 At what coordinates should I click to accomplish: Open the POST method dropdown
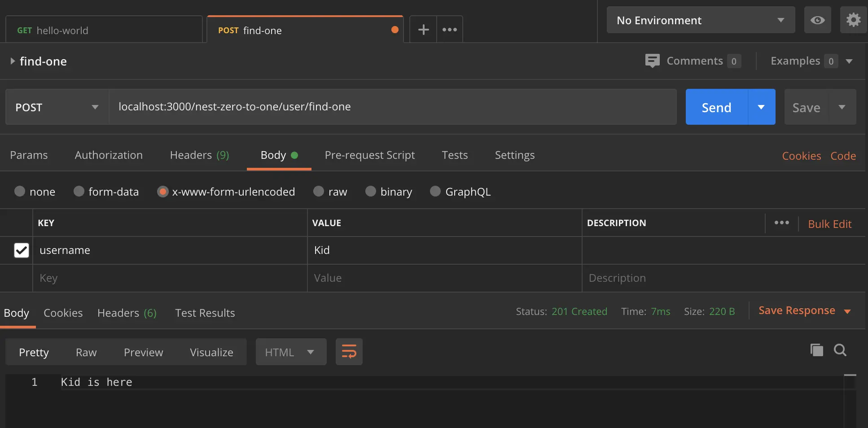tap(57, 107)
